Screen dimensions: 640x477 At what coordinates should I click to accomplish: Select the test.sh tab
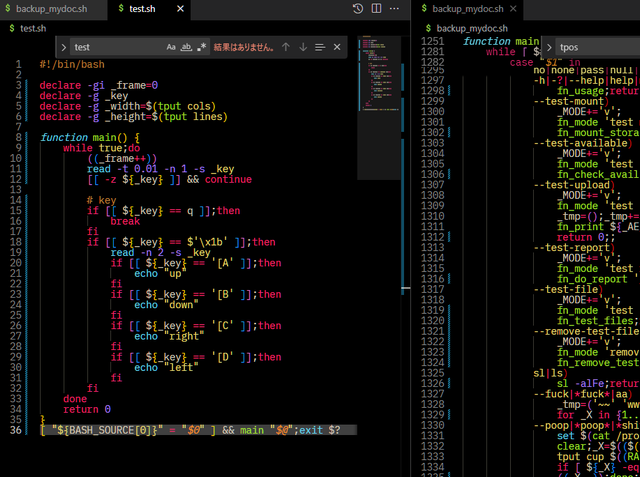point(142,8)
